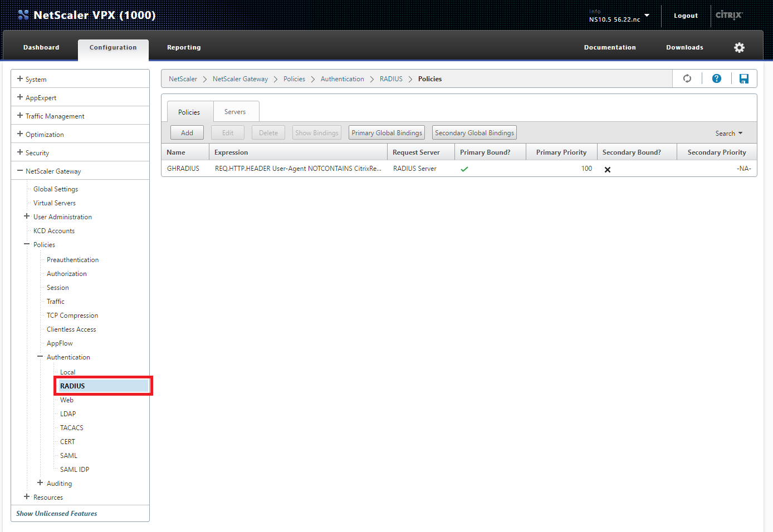
Task: Collapse the Policies tree node
Action: coord(27,244)
